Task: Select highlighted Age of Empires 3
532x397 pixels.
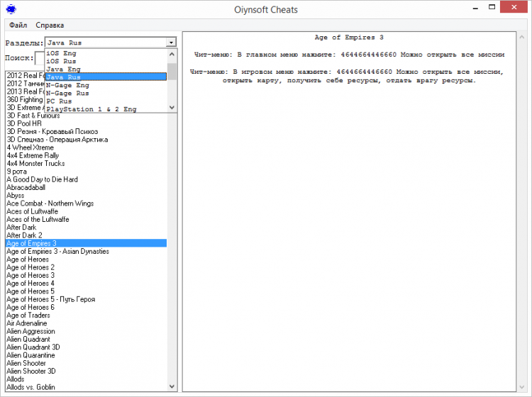Action: click(87, 243)
